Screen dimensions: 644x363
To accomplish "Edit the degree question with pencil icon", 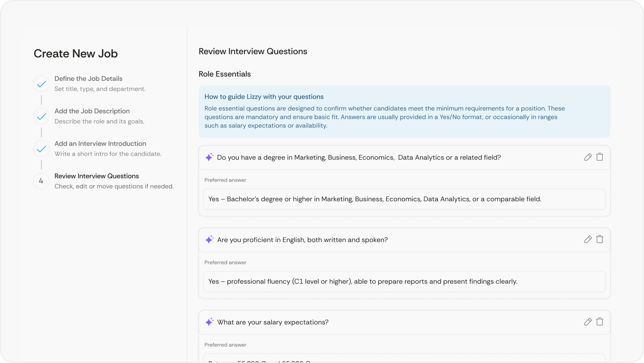I will 588,157.
